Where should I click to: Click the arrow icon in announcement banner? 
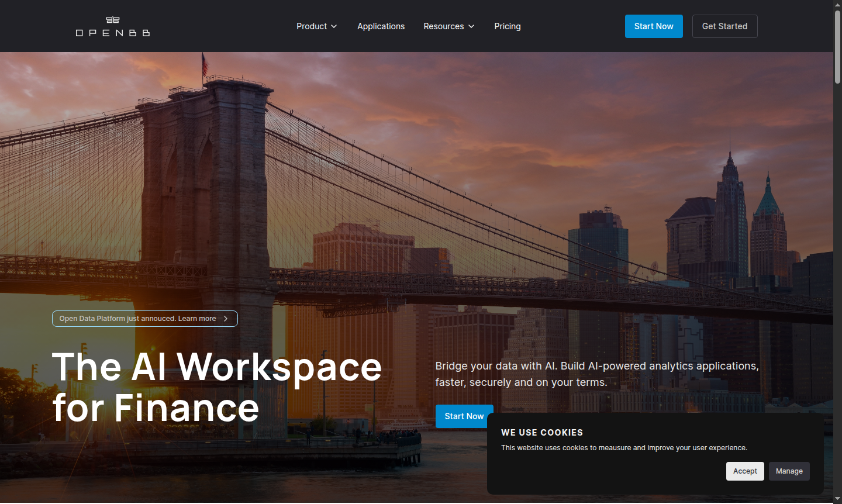[x=226, y=319]
